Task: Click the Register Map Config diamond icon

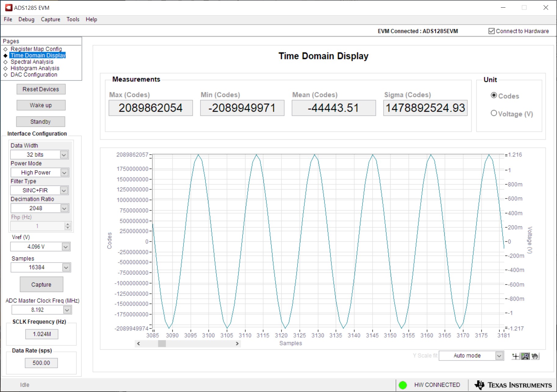Action: point(5,49)
